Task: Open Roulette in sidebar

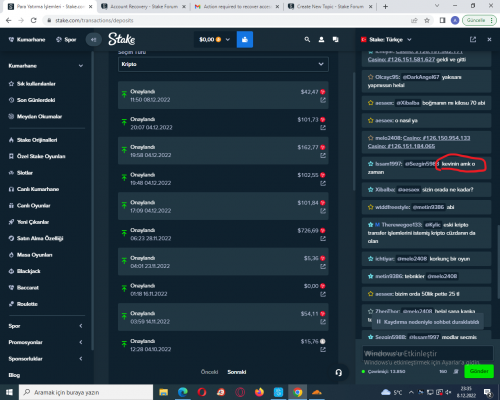Action: click(23, 304)
